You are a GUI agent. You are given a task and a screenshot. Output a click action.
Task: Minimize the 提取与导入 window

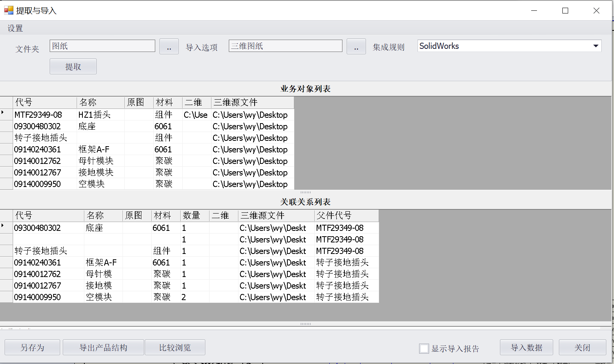point(534,10)
